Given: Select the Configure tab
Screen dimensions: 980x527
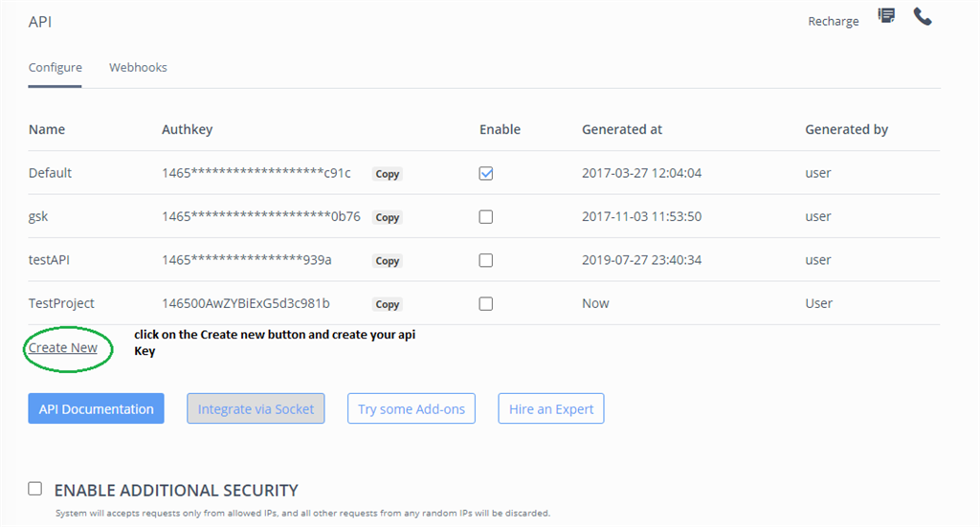Looking at the screenshot, I should click(x=55, y=68).
